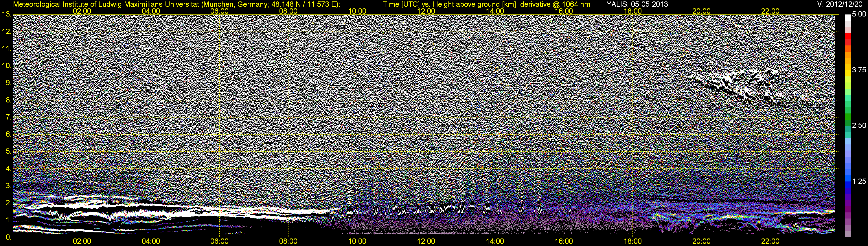This screenshot has width=868, height=246.
Task: Click the 11 km height axis label
Action: (6, 49)
